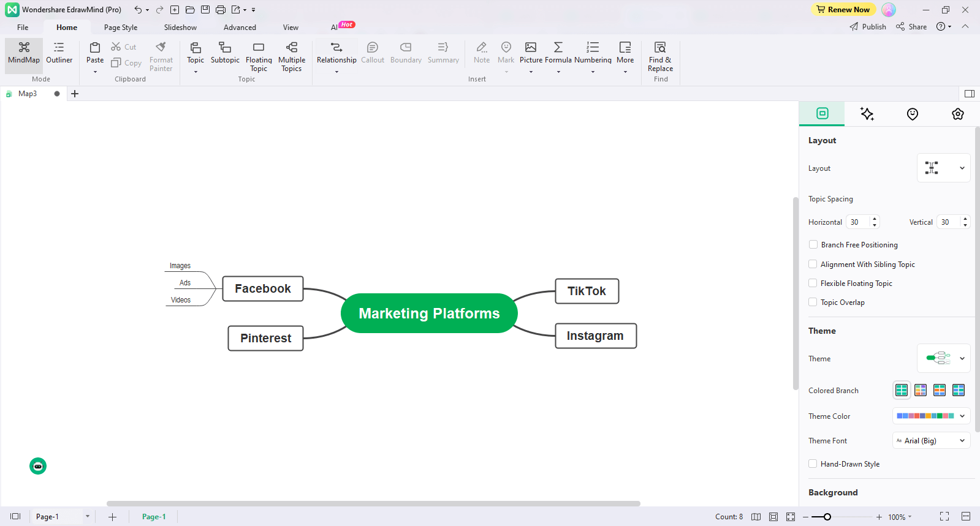This screenshot has width=980, height=526.
Task: Insert a Formula
Action: [x=558, y=52]
